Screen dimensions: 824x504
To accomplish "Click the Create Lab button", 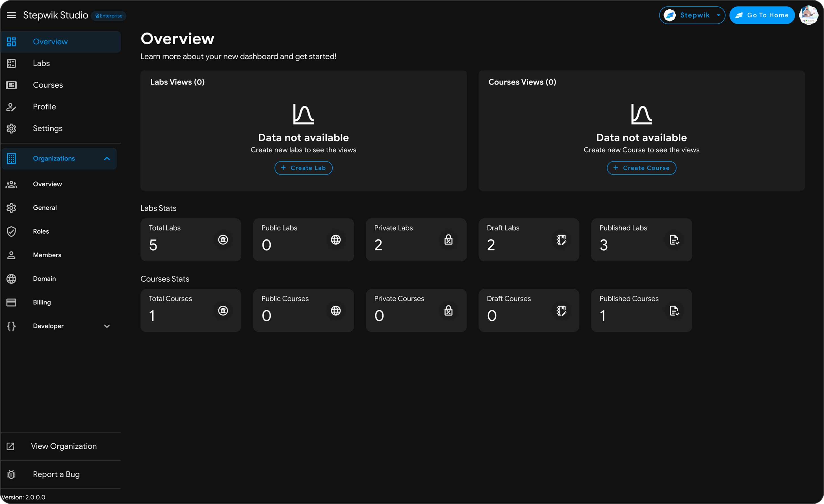I will coord(303,168).
